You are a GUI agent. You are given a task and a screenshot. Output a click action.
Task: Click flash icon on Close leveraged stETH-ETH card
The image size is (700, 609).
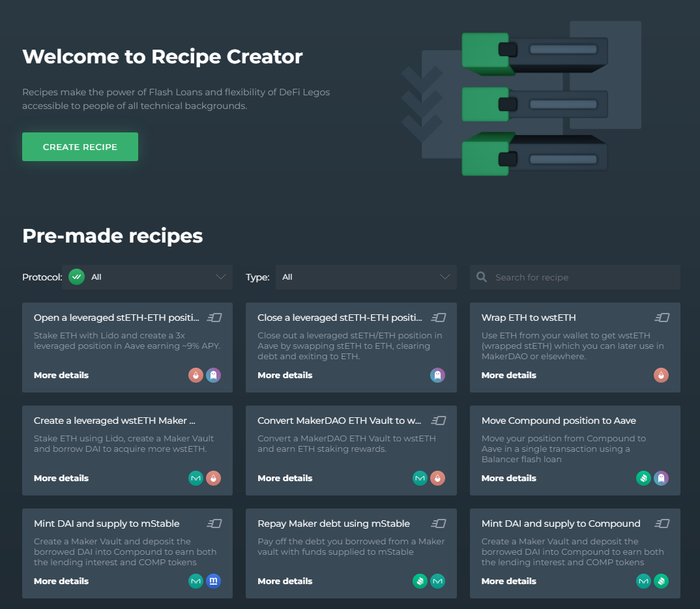[x=438, y=317]
